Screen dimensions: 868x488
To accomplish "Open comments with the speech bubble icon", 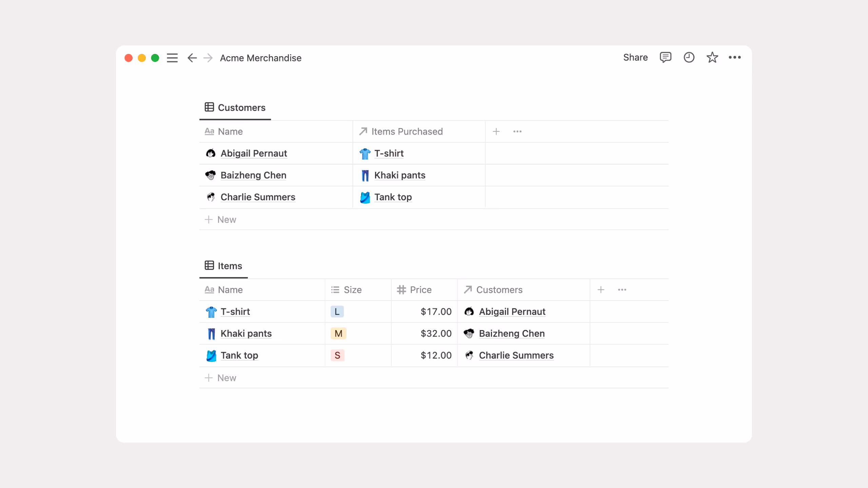I will (x=666, y=58).
